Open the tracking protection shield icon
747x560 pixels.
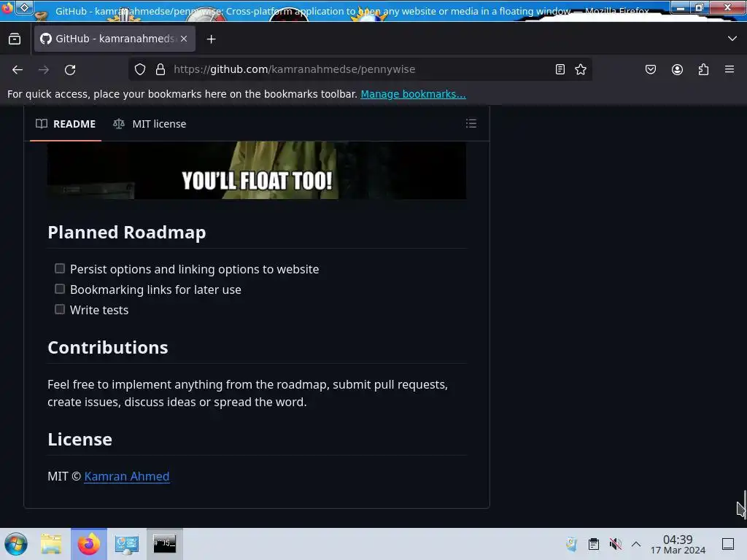coord(140,69)
